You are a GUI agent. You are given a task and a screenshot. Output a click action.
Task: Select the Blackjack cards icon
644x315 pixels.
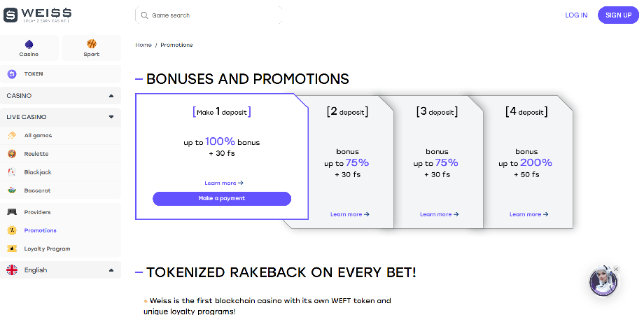pos(11,172)
